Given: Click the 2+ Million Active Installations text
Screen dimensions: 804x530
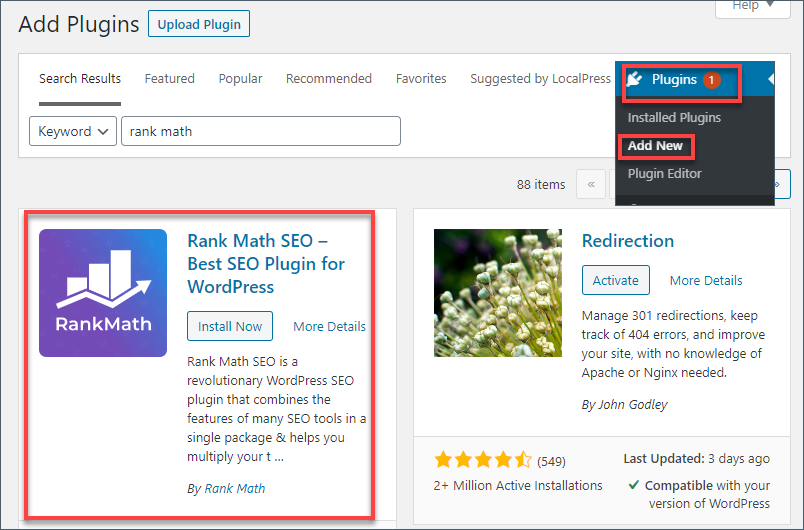Looking at the screenshot, I should click(x=518, y=485).
